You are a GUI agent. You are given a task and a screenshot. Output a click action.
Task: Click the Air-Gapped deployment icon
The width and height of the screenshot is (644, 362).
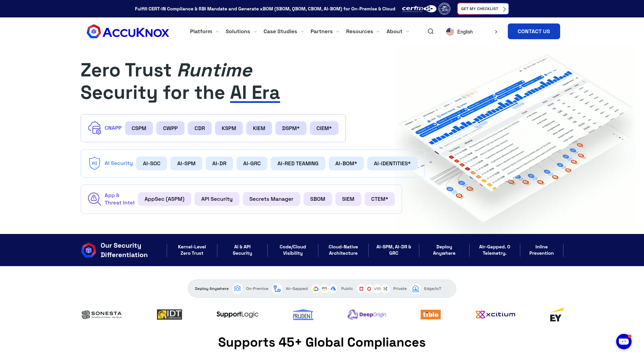coord(277,289)
